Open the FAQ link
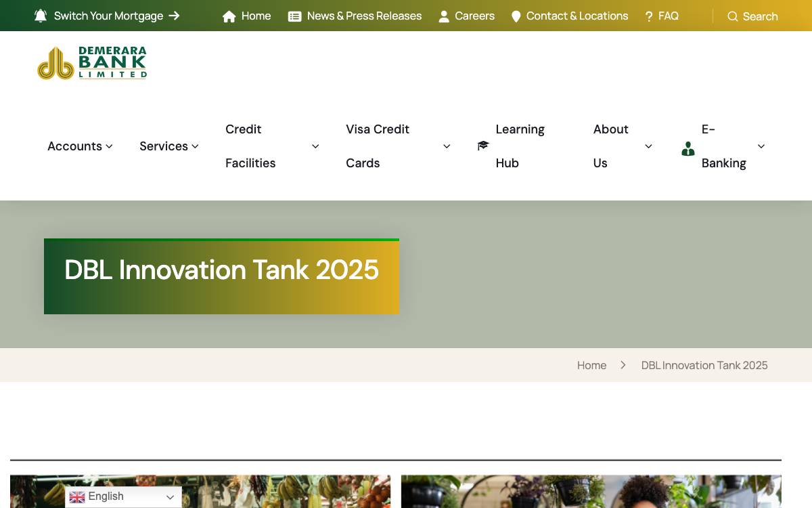This screenshot has height=508, width=812. pos(669,16)
